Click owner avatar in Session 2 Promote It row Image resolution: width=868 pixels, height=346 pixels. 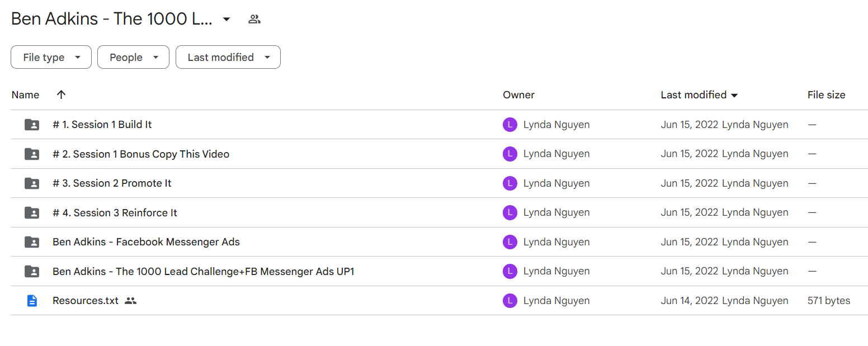tap(510, 183)
